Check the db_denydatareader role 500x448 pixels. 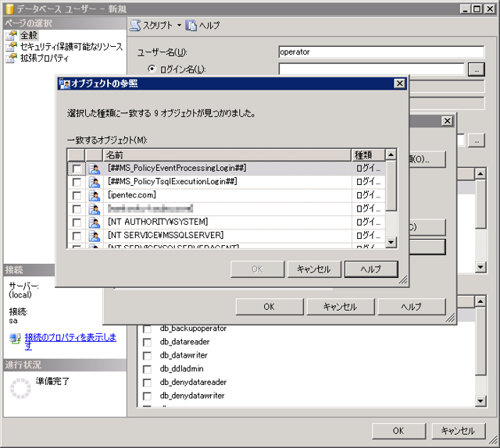click(x=147, y=382)
